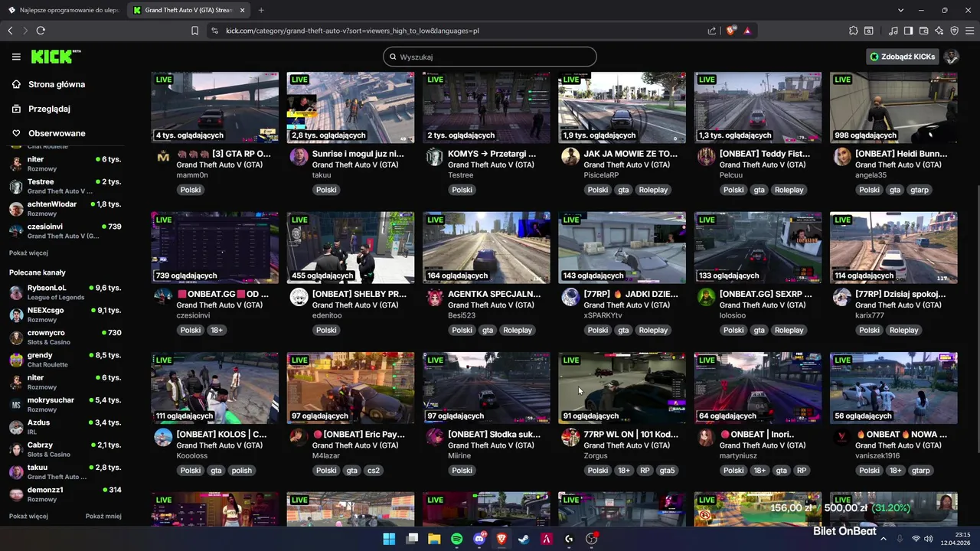
Task: Open crownycro channel in sidebar
Action: [x=65, y=337]
